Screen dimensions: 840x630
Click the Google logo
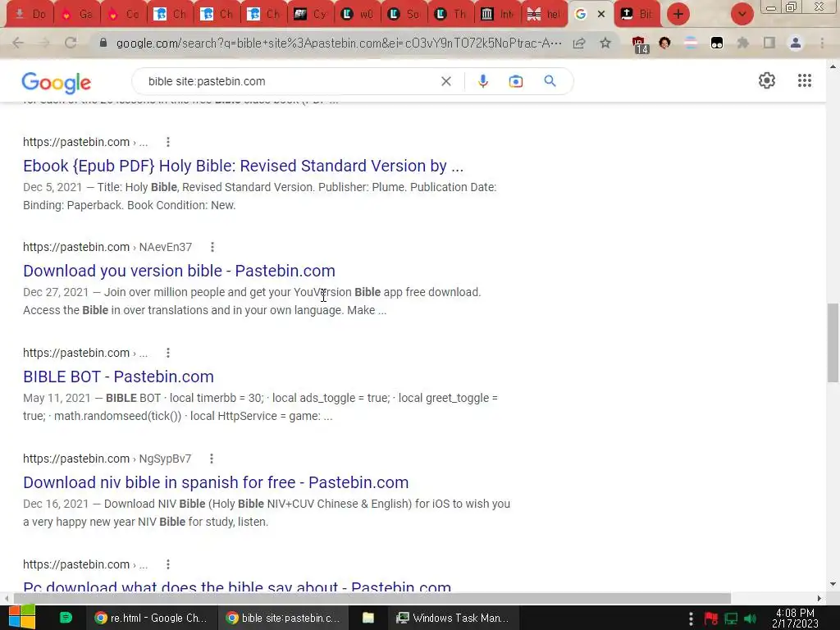[57, 82]
